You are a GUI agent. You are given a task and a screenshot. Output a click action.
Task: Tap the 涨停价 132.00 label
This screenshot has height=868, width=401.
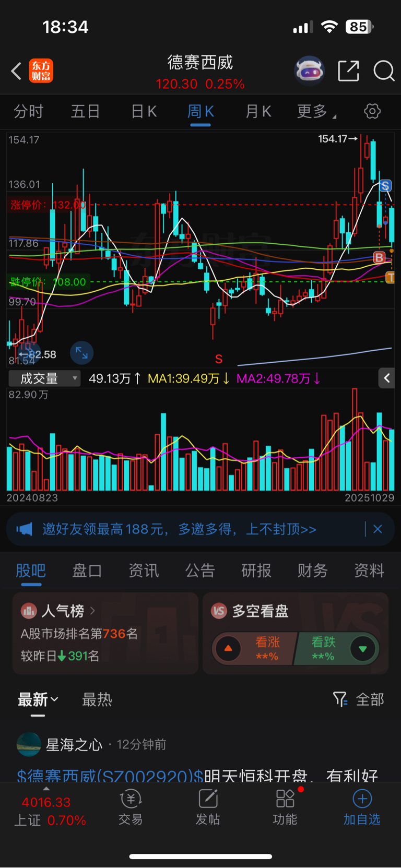click(48, 205)
